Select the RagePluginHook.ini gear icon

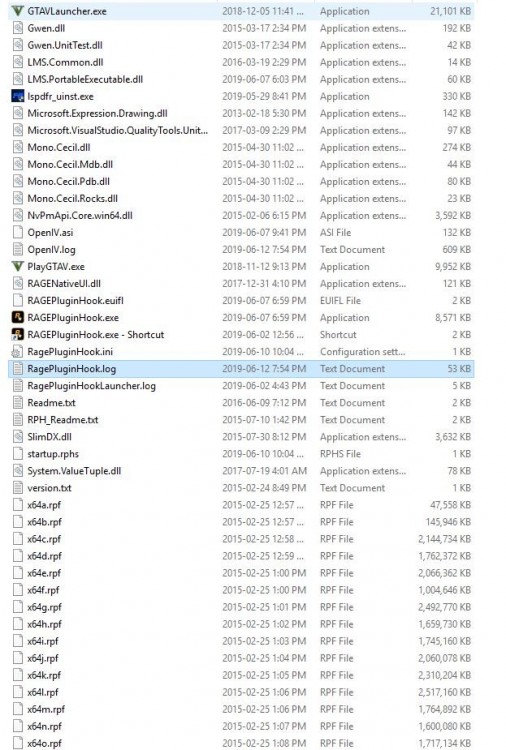click(x=18, y=352)
